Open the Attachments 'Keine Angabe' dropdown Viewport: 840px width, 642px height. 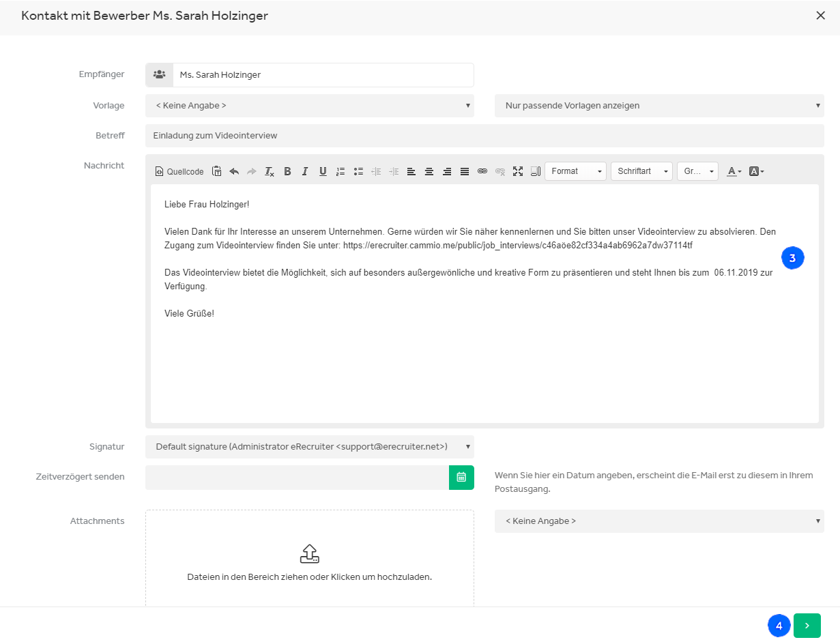tap(659, 521)
